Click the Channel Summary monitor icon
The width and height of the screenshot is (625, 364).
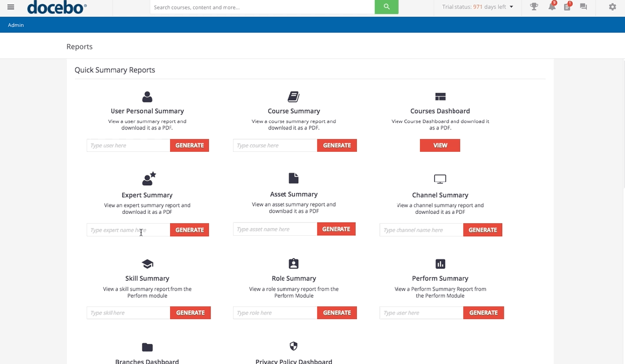click(x=440, y=178)
